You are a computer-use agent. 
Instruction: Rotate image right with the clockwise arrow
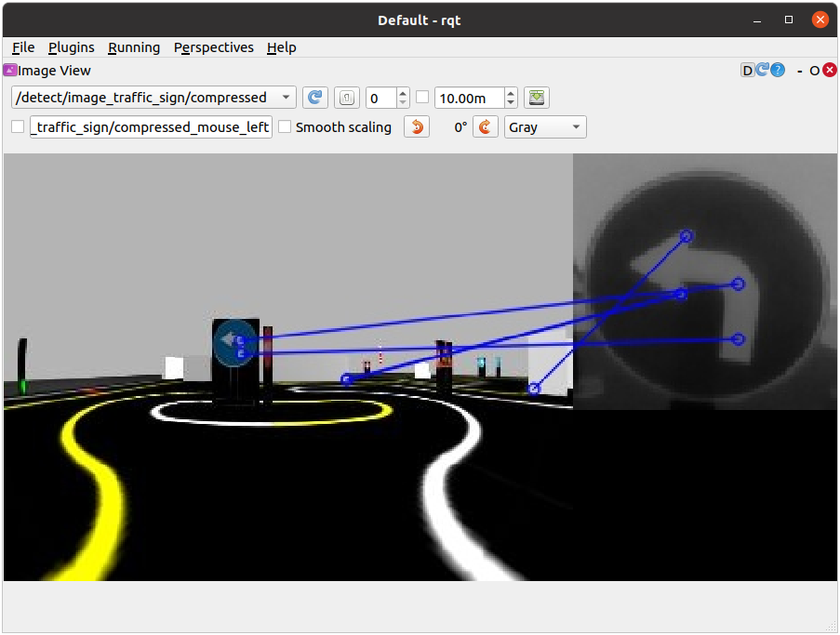click(486, 127)
